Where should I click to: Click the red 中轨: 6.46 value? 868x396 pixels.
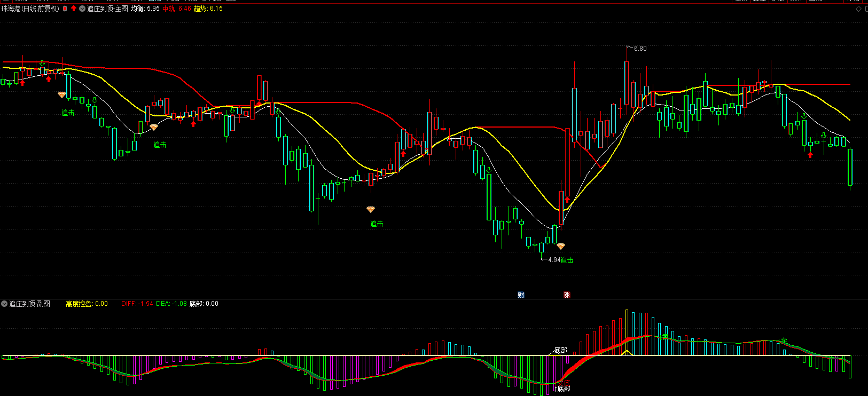click(x=177, y=9)
